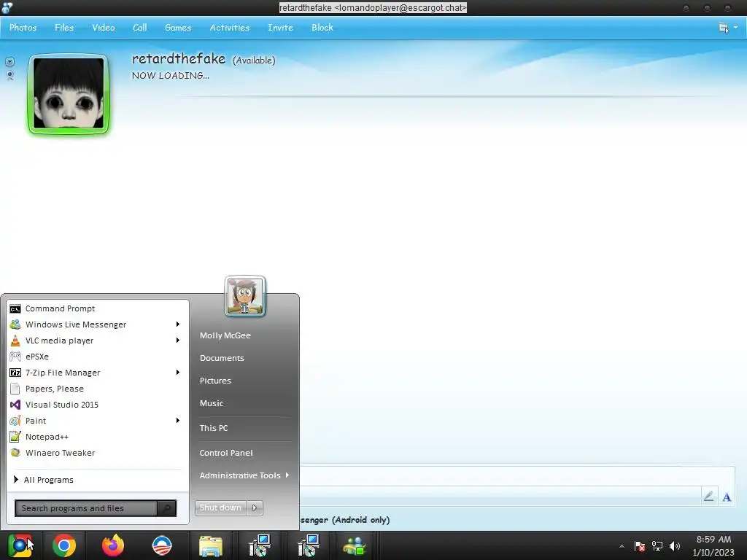
Task: Open the Files menu
Action: pyautogui.click(x=64, y=28)
